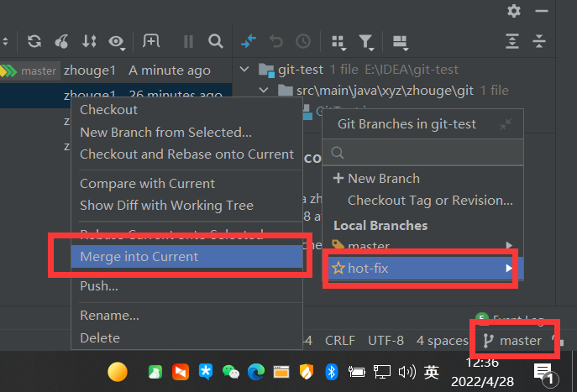Image resolution: width=577 pixels, height=392 pixels.
Task: Click the Expand All icon
Action: (x=511, y=41)
